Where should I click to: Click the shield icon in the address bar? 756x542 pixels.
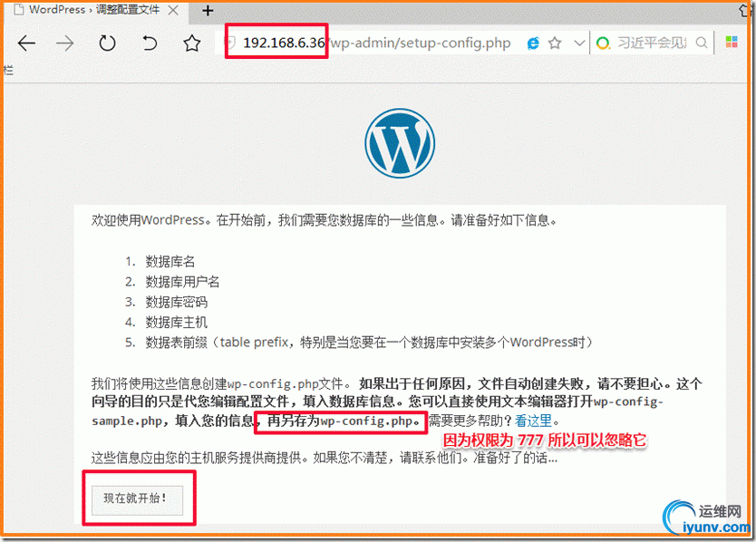coord(231,43)
